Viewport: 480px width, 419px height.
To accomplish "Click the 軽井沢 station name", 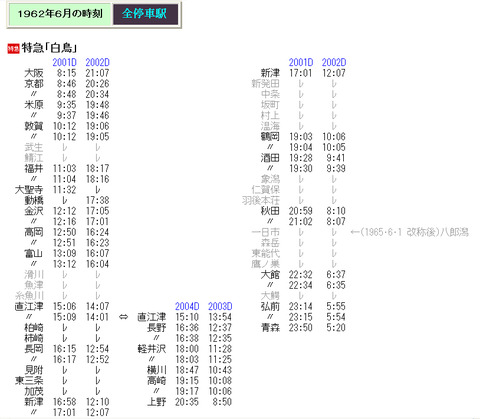I will coord(152,349).
